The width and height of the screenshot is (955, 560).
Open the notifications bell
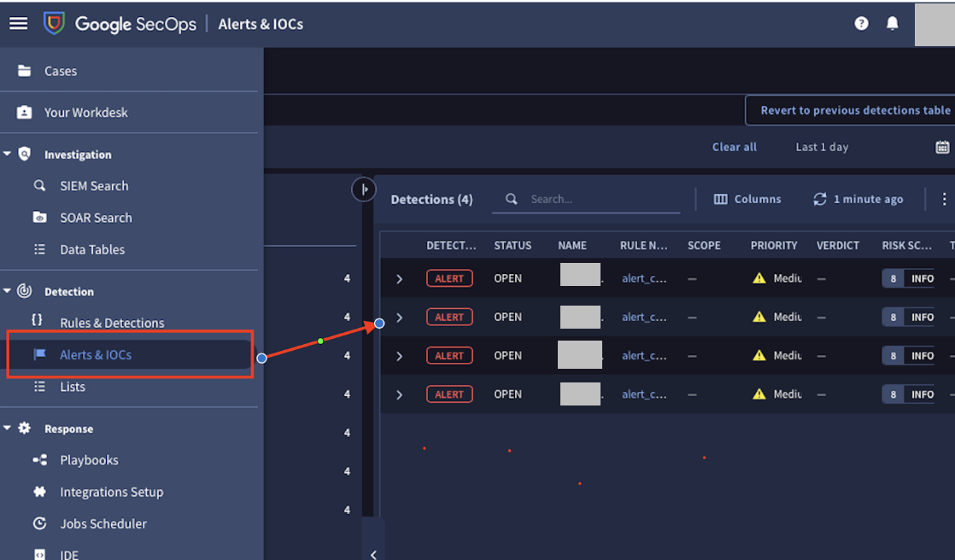pos(893,24)
